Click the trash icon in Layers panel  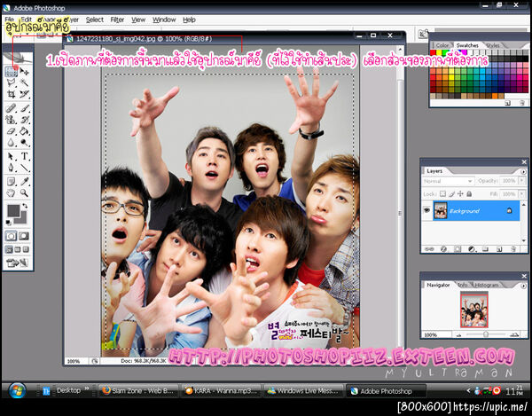(x=513, y=249)
